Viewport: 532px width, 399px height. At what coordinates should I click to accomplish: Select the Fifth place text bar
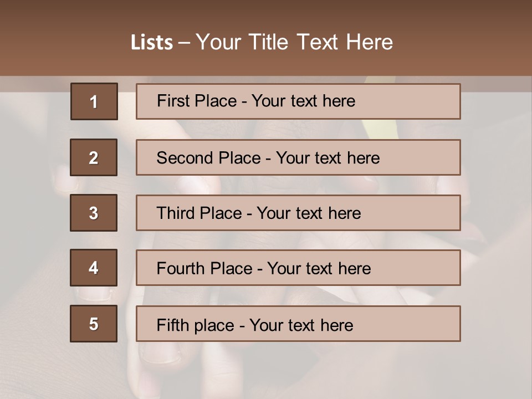point(298,324)
